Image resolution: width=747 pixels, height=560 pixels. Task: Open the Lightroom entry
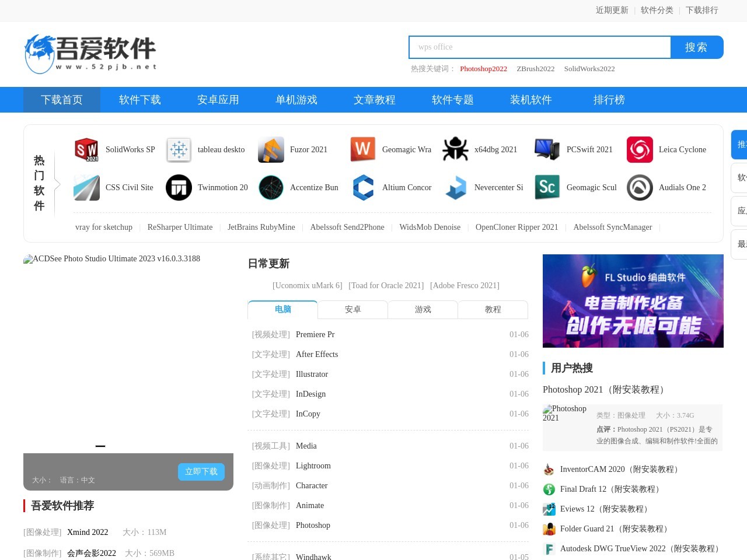(313, 466)
